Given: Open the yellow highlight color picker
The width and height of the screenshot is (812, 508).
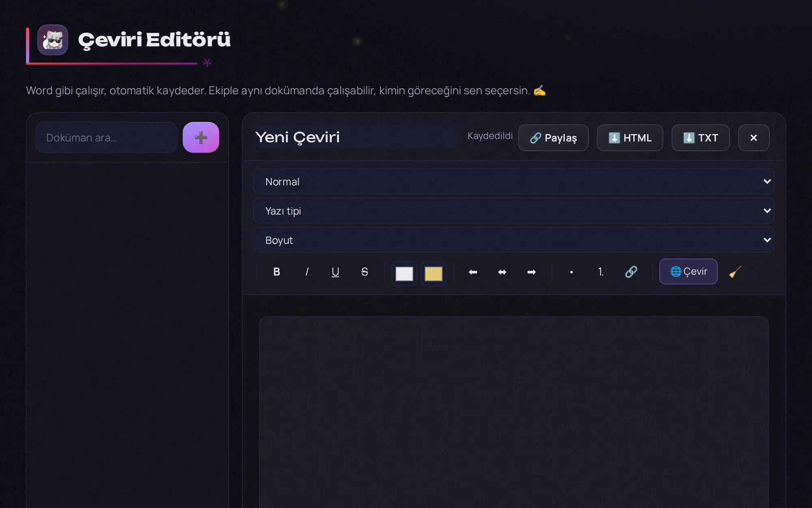Looking at the screenshot, I should pos(434,274).
